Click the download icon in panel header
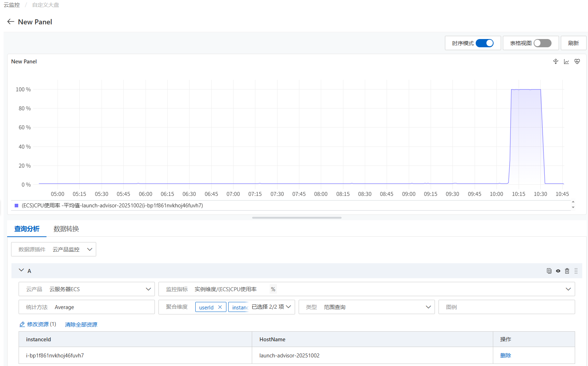 (555, 62)
